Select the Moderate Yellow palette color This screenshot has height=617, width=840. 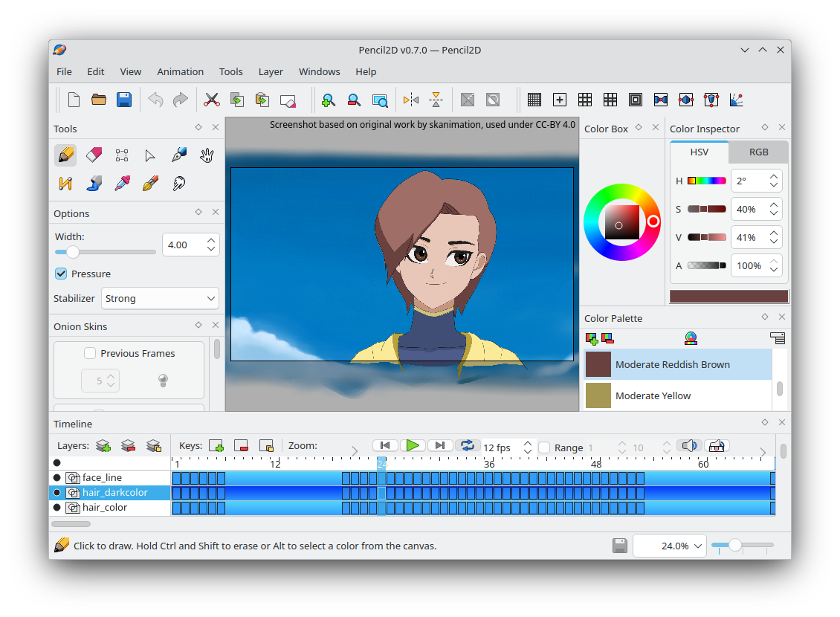tap(653, 395)
